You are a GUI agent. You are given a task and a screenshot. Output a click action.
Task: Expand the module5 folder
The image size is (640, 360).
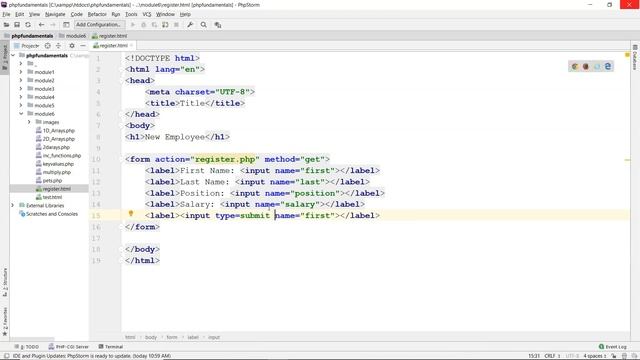[x=21, y=105]
